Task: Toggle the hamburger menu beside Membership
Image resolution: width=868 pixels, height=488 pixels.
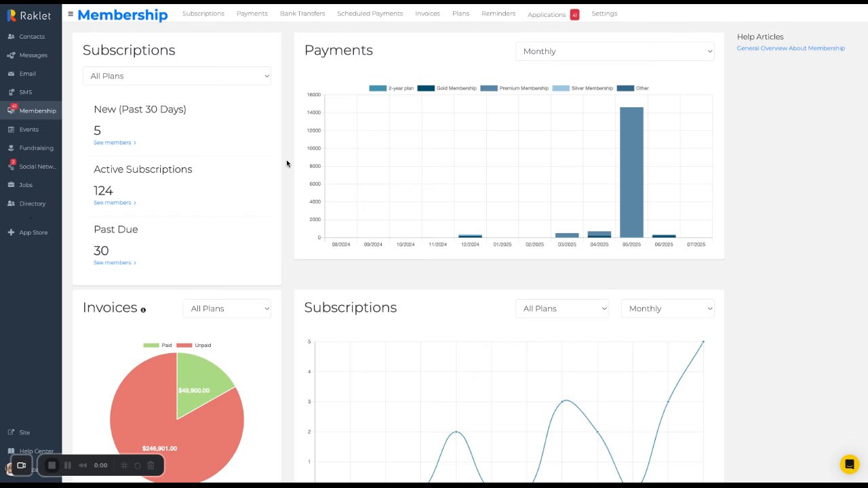Action: pyautogui.click(x=71, y=14)
